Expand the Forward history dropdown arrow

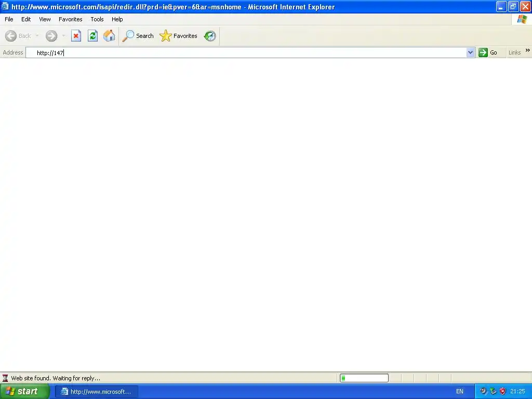(63, 36)
